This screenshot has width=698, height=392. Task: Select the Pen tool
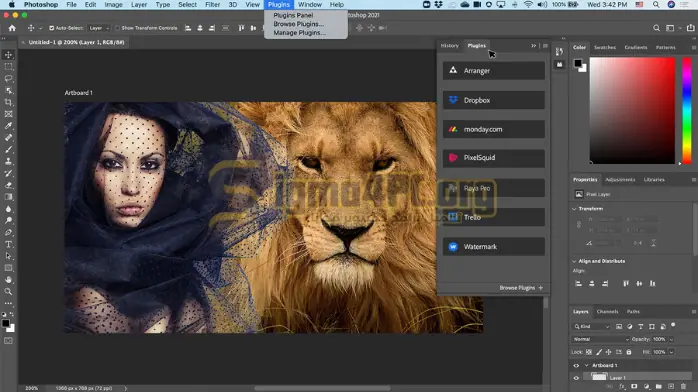click(x=8, y=232)
